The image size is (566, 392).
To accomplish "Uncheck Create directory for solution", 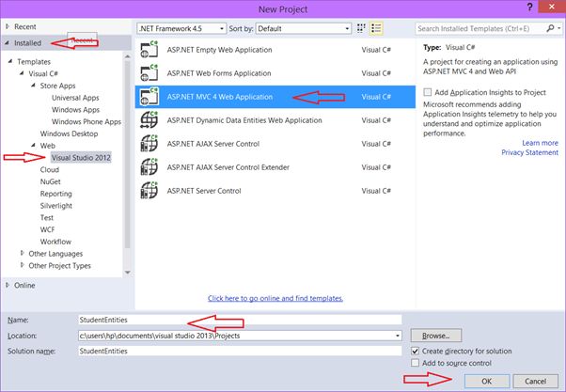I will pos(416,351).
